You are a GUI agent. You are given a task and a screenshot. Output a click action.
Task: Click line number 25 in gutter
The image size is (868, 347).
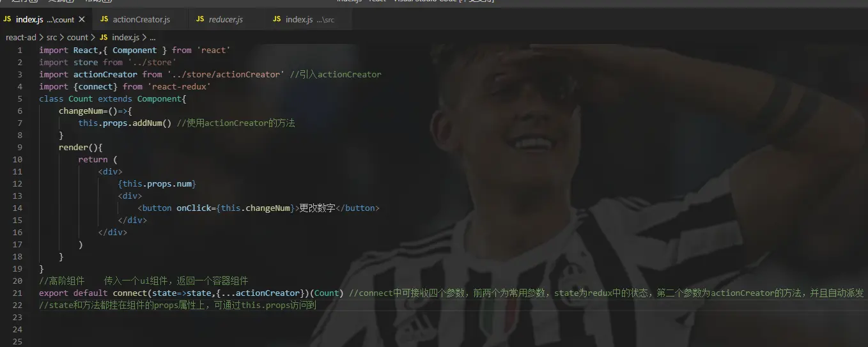tap(18, 342)
